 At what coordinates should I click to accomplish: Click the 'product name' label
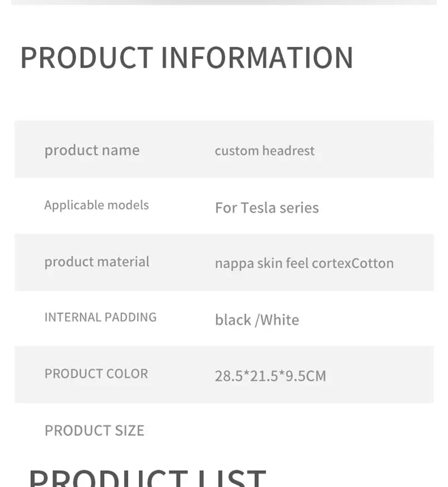tap(92, 150)
